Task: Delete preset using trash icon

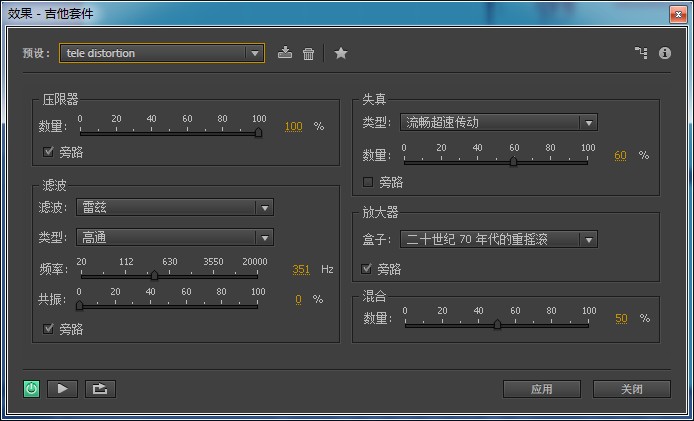Action: pos(308,54)
